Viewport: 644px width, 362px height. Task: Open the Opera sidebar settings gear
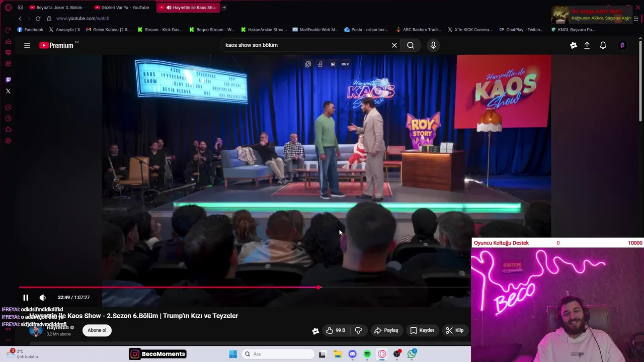8,141
